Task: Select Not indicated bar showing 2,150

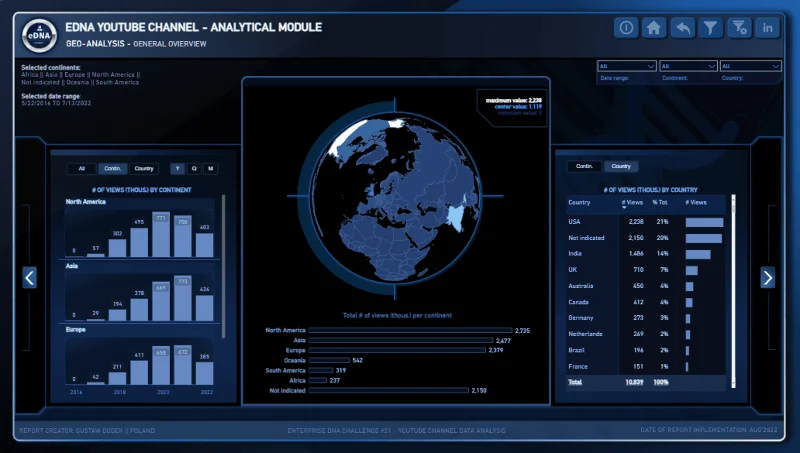Action: [x=388, y=390]
